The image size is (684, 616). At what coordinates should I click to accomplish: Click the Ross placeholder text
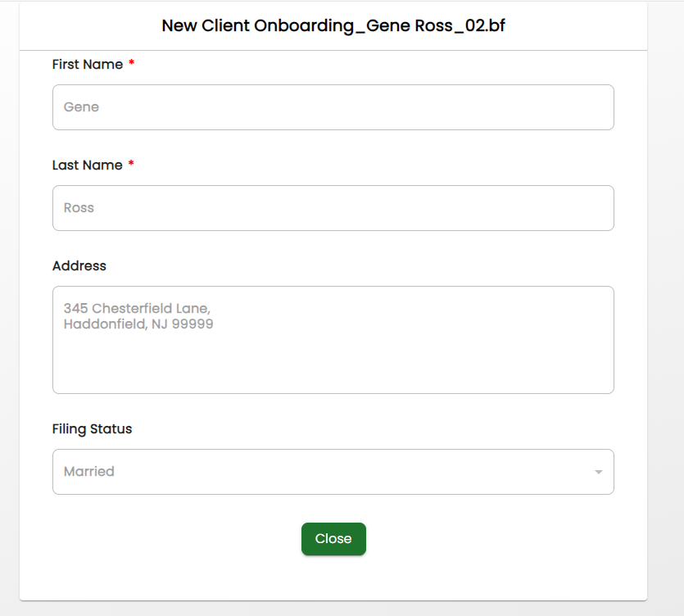click(79, 208)
